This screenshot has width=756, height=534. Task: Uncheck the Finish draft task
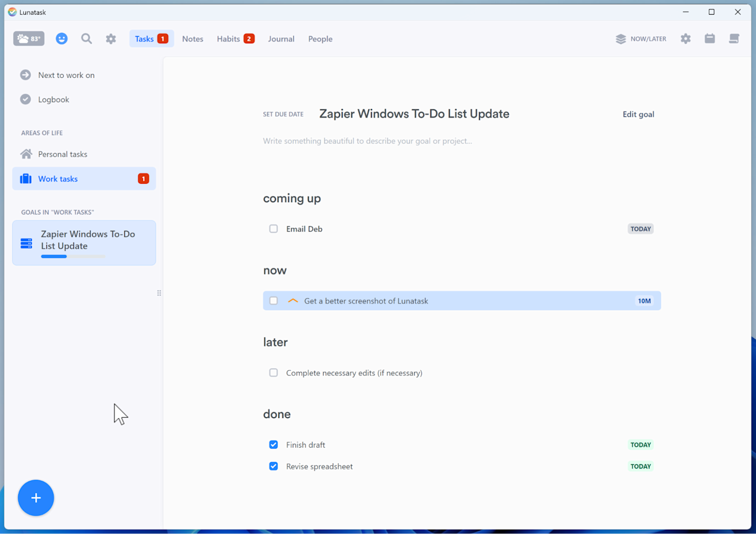point(274,445)
